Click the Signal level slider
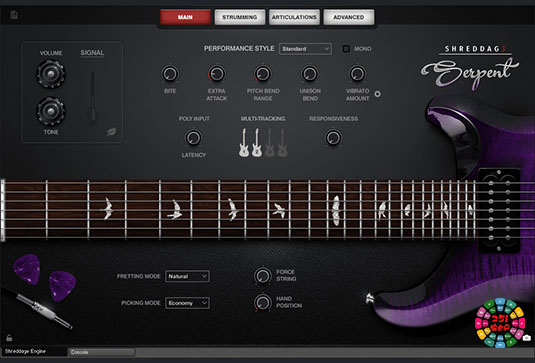The width and height of the screenshot is (535, 363). point(92,97)
